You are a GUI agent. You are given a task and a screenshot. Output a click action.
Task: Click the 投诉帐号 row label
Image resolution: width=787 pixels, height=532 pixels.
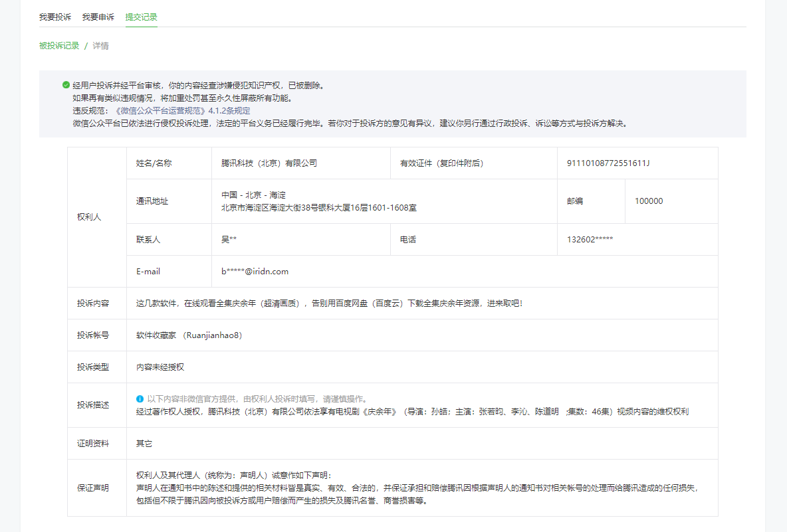93,335
